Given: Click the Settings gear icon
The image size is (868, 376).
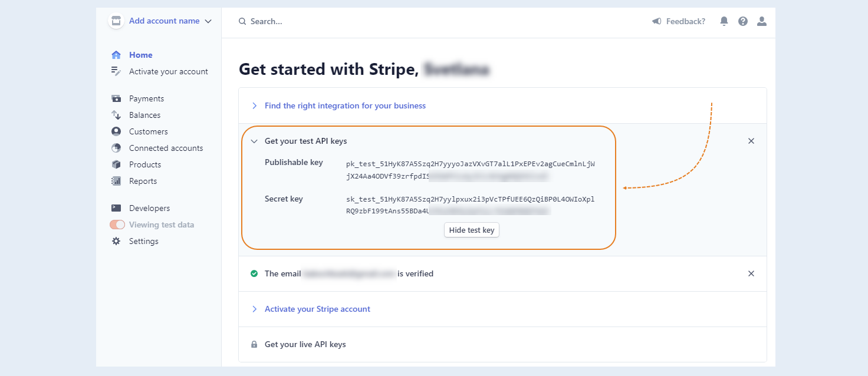Looking at the screenshot, I should coord(116,241).
